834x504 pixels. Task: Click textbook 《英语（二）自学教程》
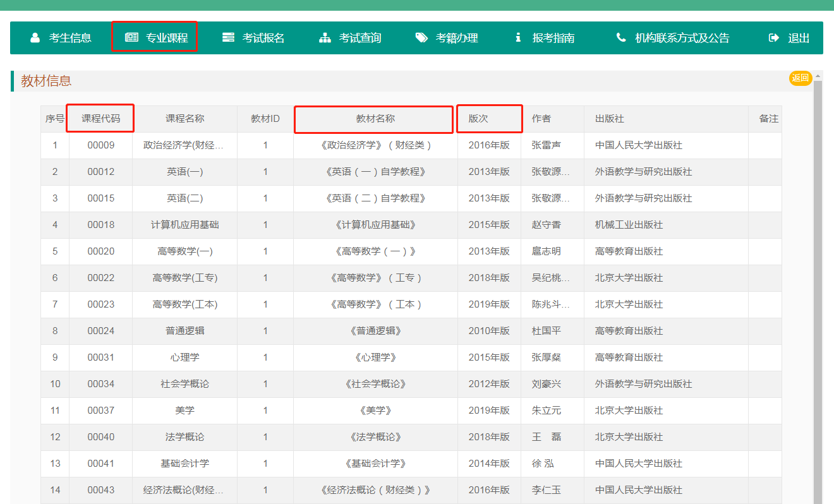[375, 198]
